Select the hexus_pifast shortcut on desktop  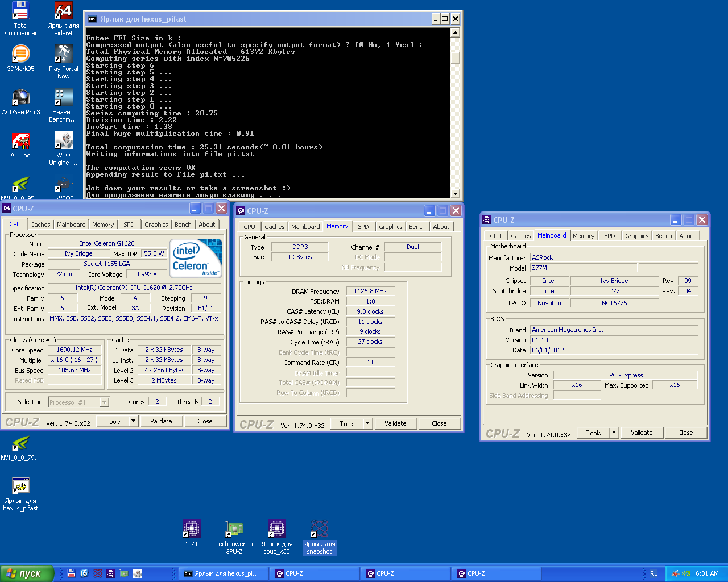tap(20, 494)
